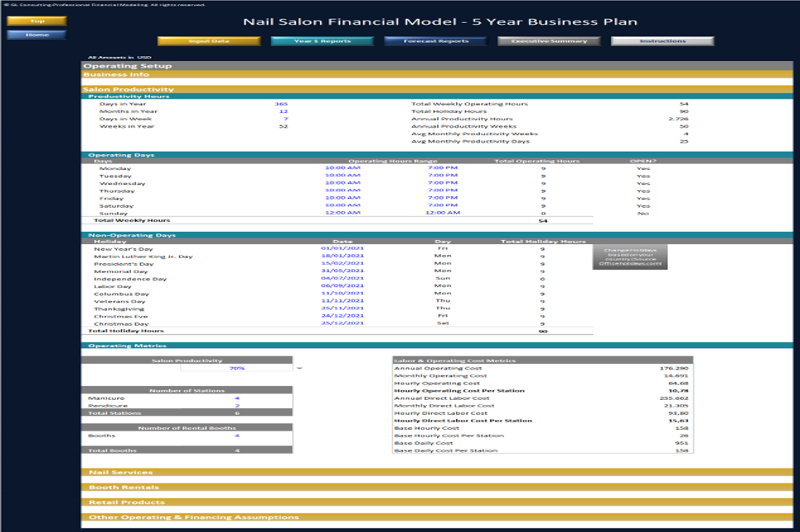The width and height of the screenshot is (800, 532).
Task: Open the Salon Productivity percentage dropdown arrow
Action: (x=299, y=368)
